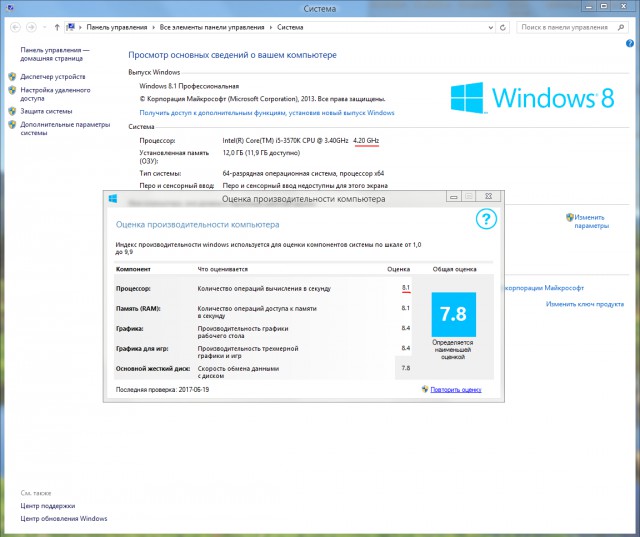Viewport: 640px width, 537px height.
Task: Open help circle in performance dialog
Action: 486,219
